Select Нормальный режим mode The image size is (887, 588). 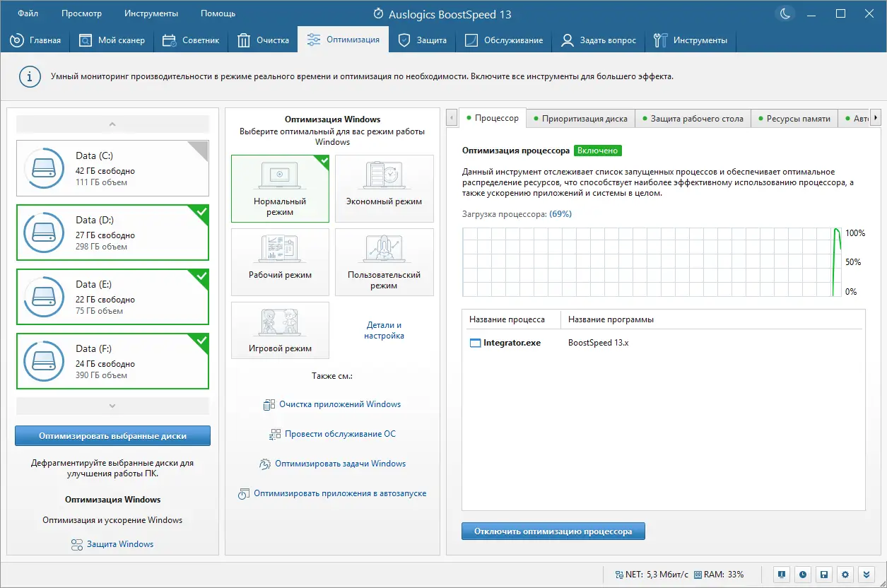click(280, 189)
